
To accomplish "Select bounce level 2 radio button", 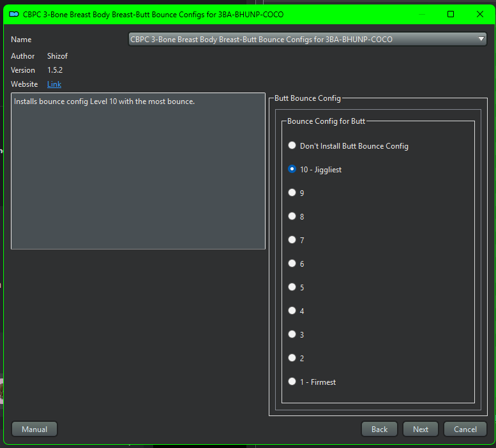I will tap(292, 358).
